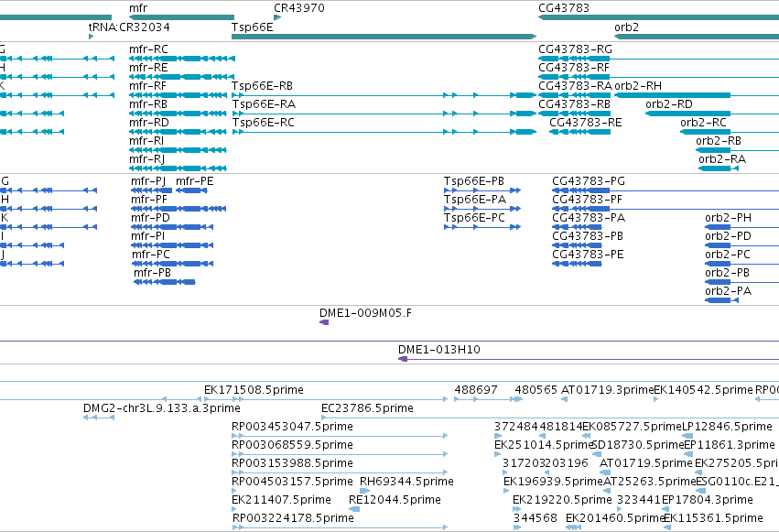
Task: Select the CG43783 gene bar
Action: (658, 17)
